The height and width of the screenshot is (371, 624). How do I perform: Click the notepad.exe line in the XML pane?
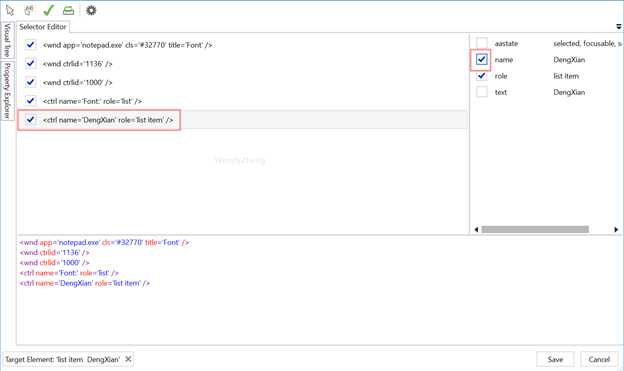pyautogui.click(x=104, y=242)
